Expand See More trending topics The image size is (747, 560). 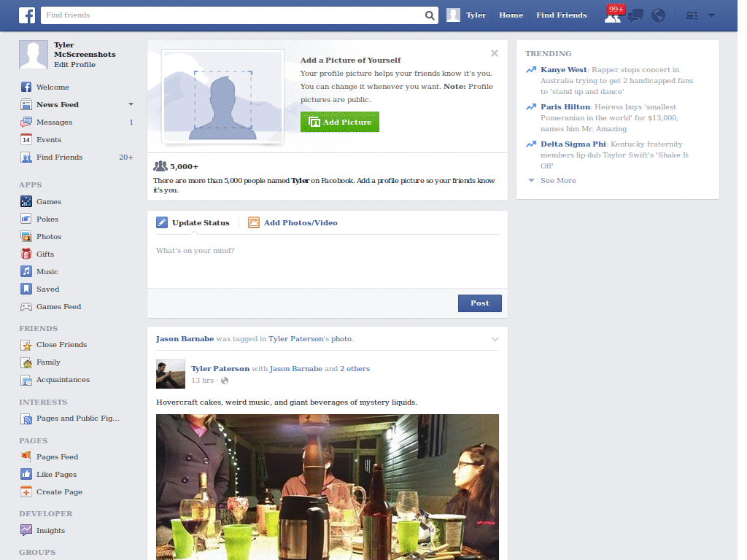(x=558, y=181)
